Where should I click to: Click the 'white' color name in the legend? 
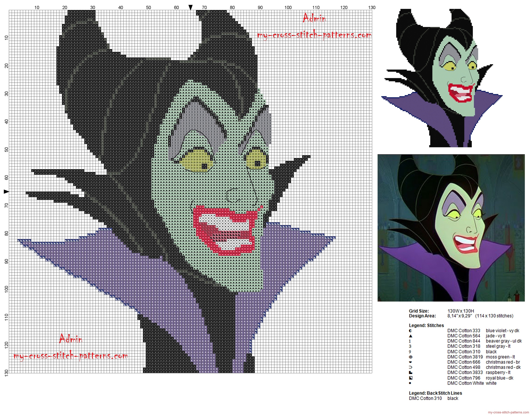tap(491, 383)
